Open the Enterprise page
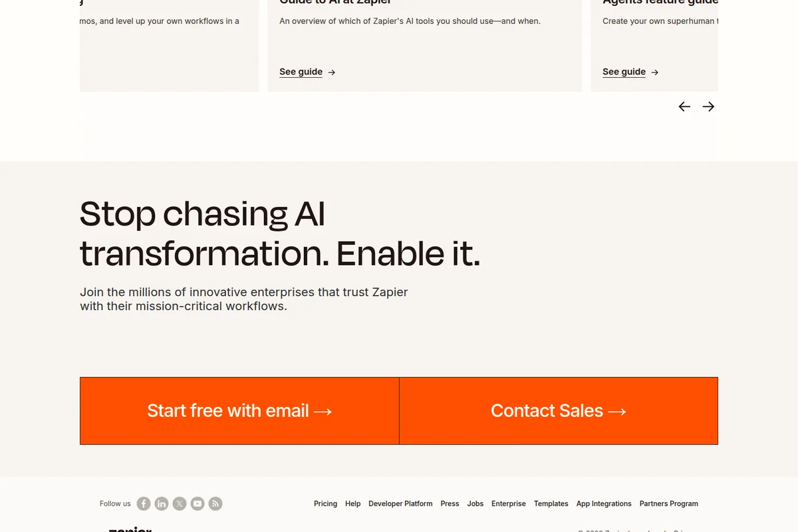Image resolution: width=798 pixels, height=532 pixels. pyautogui.click(x=508, y=503)
